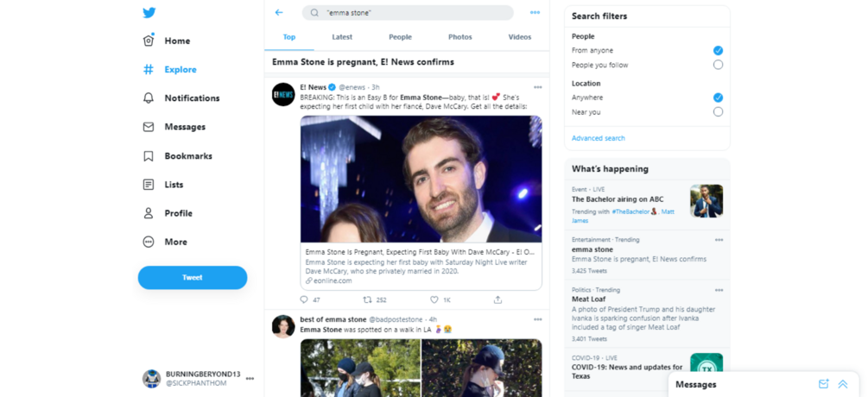Viewport: 868px width, 397px height.
Task: Open Explore in the sidebar
Action: tap(170, 70)
